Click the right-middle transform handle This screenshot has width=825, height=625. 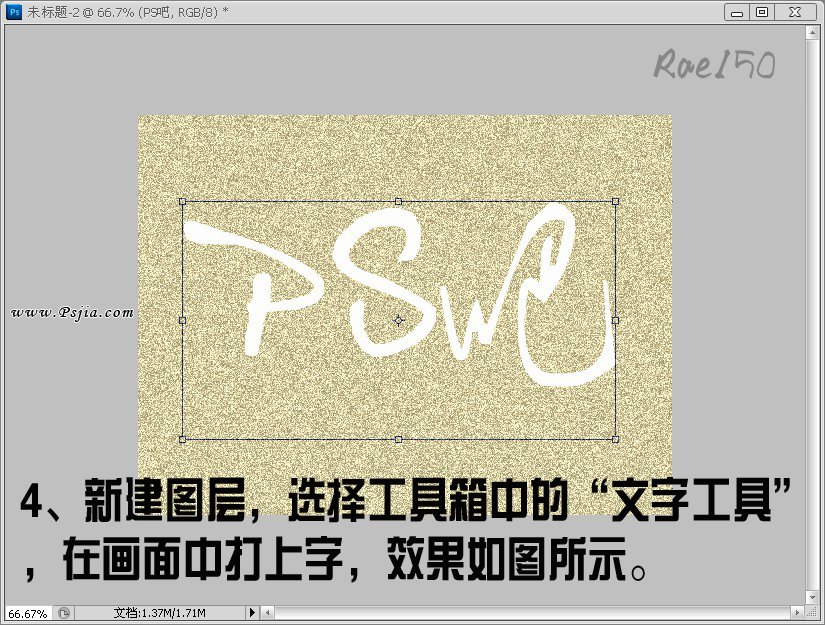coord(614,320)
